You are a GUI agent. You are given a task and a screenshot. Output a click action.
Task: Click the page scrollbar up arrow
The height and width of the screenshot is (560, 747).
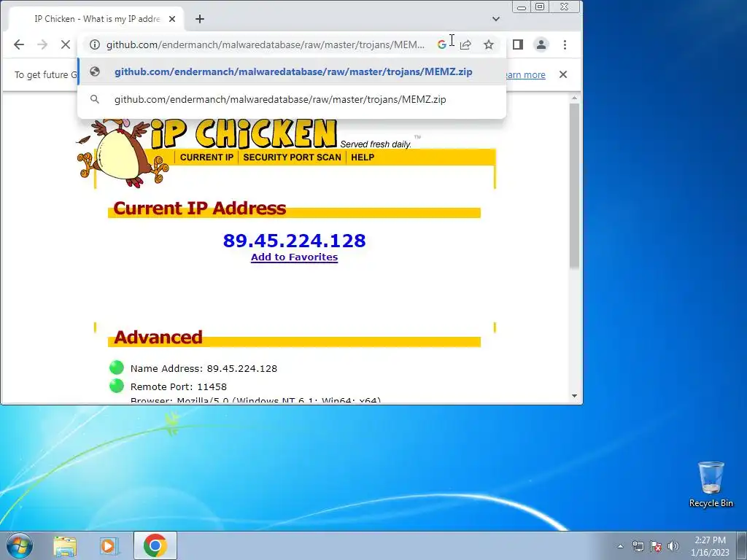(x=575, y=98)
